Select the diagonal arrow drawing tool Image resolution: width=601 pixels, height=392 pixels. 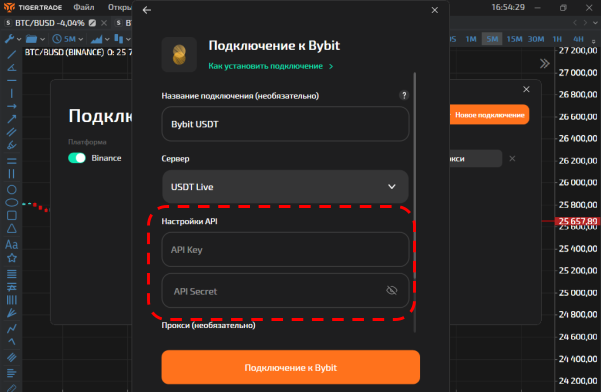[x=11, y=119]
